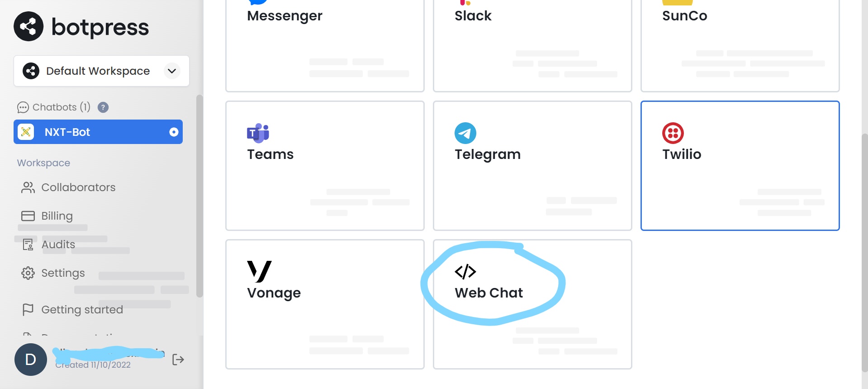Open the Settings menu item
868x389 pixels.
[63, 273]
